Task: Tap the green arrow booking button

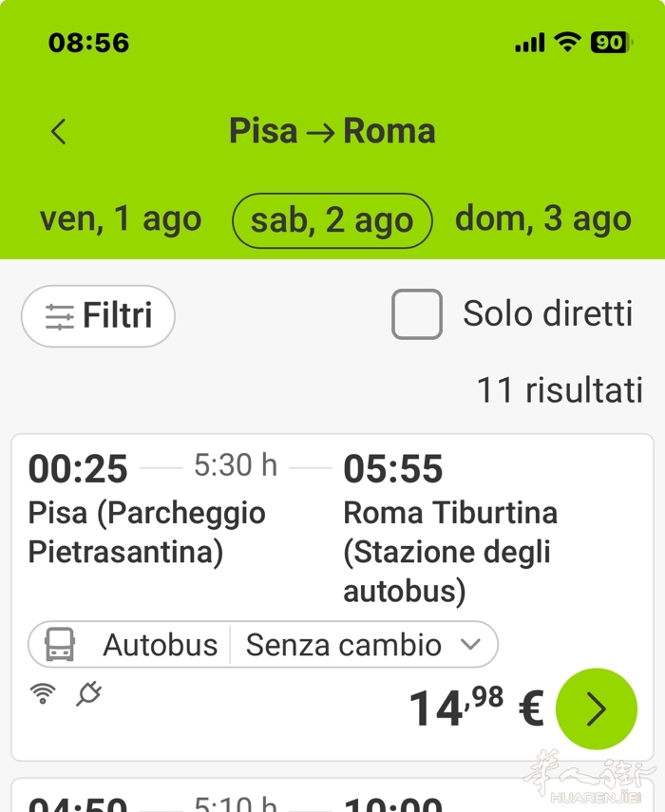Action: (596, 708)
